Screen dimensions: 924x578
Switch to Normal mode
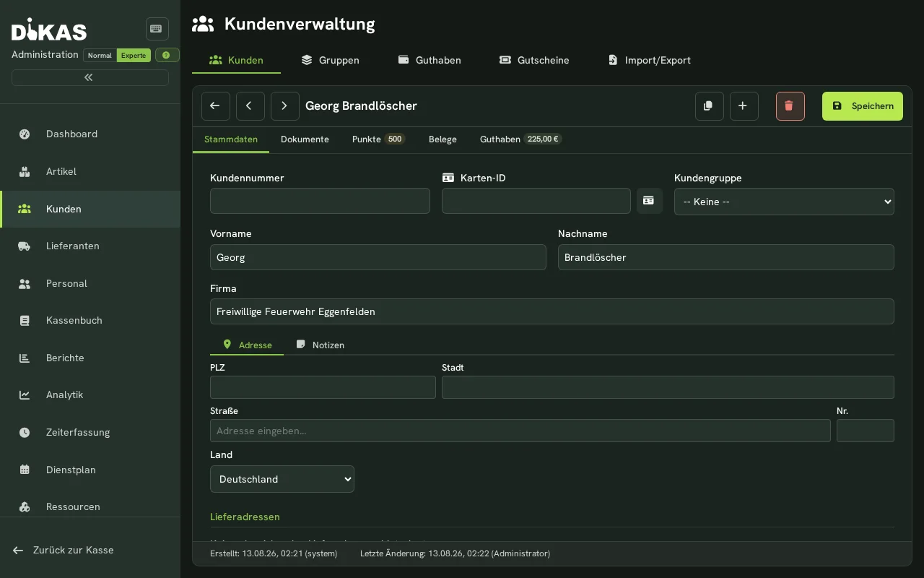click(x=100, y=55)
